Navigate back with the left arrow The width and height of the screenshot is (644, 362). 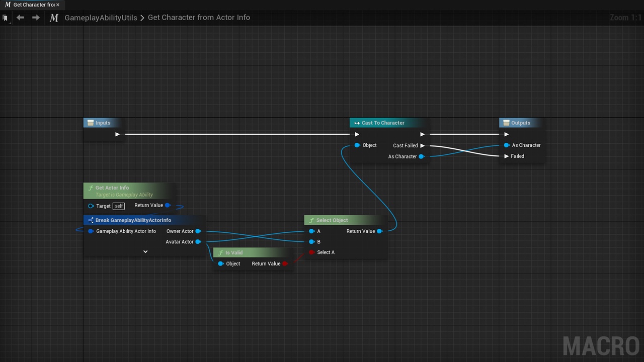(20, 18)
